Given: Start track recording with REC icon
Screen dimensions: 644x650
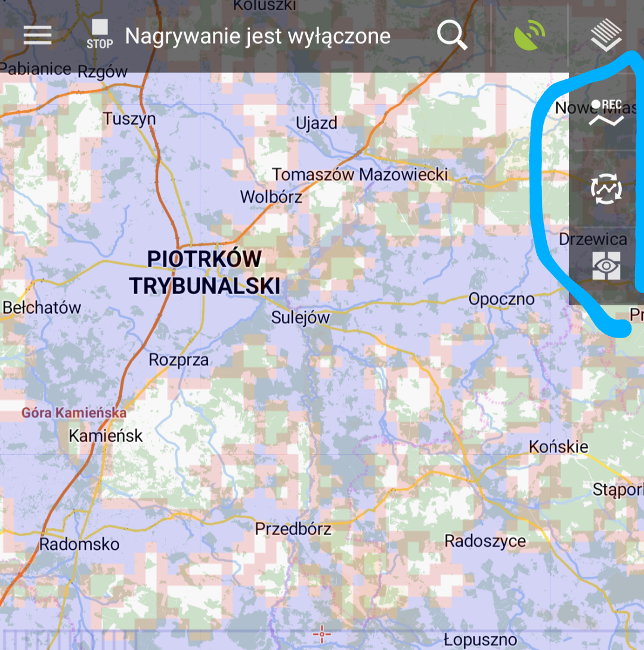Looking at the screenshot, I should 606,113.
